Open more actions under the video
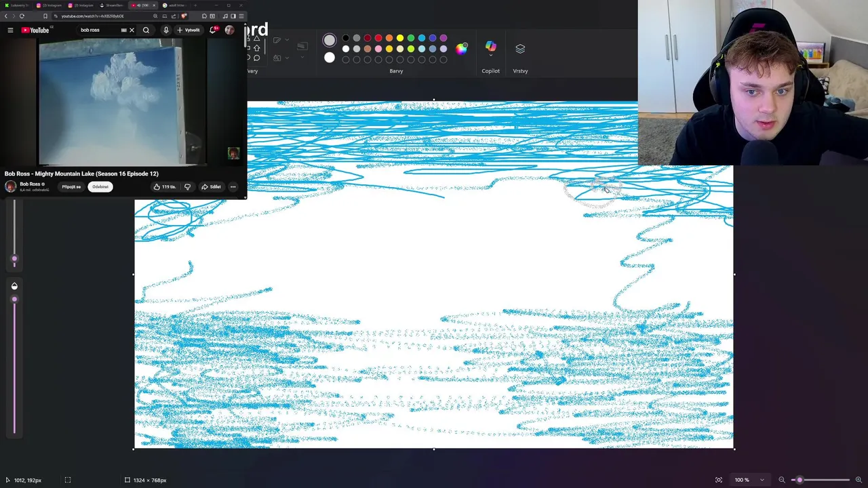 click(233, 186)
